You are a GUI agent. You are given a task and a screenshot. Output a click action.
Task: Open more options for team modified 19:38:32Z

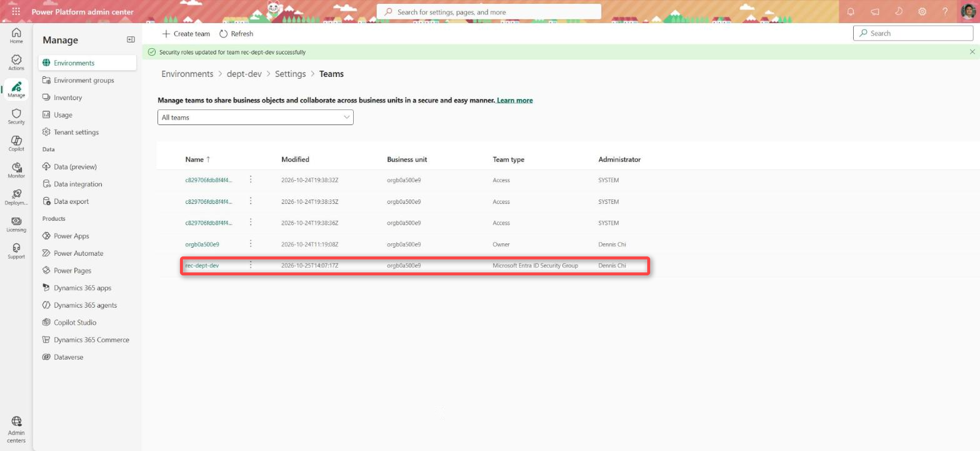[x=251, y=180]
